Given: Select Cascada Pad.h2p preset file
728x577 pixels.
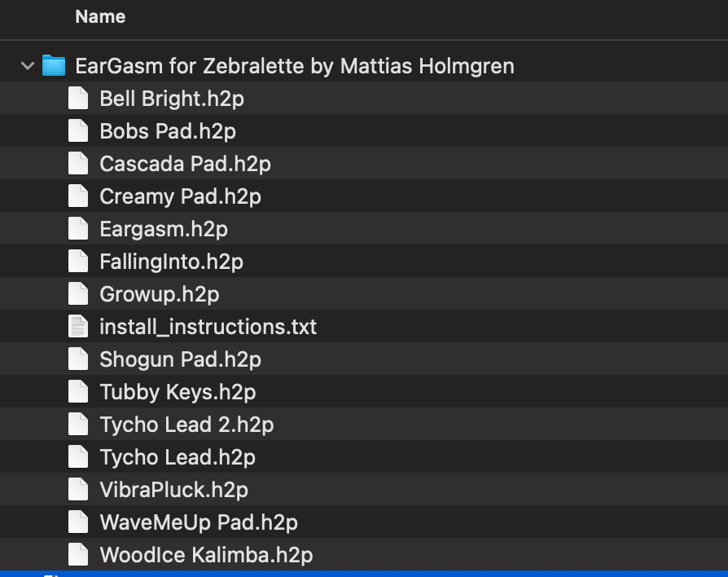Looking at the screenshot, I should [x=185, y=164].
